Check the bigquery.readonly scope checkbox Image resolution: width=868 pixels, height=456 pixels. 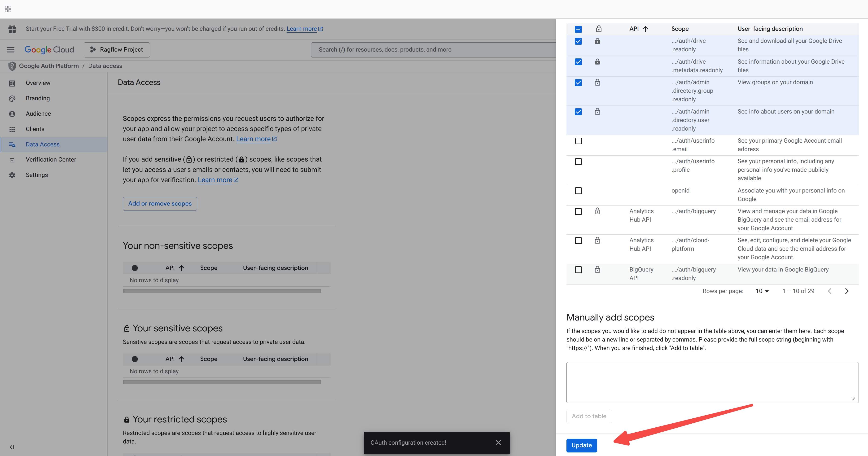click(578, 270)
